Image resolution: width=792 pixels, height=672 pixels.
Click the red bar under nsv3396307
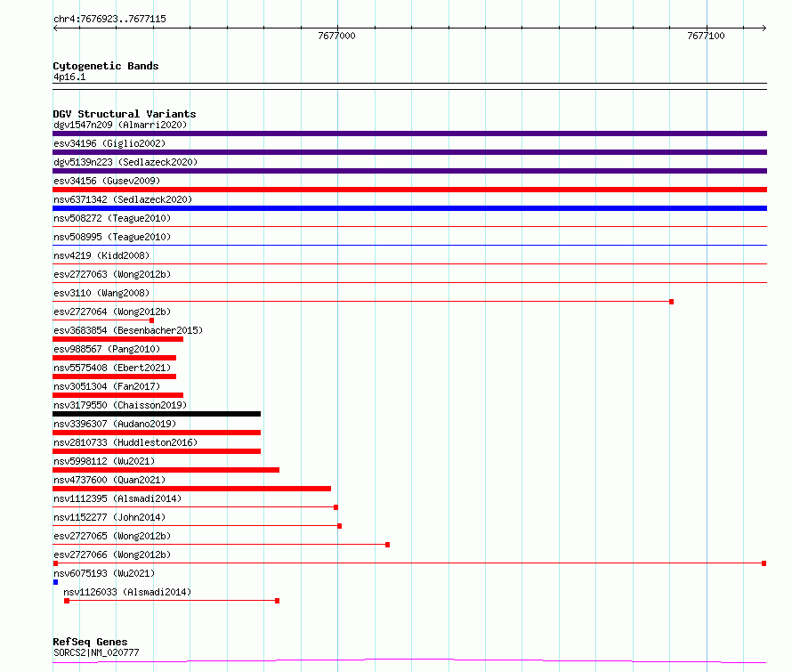pos(157,433)
